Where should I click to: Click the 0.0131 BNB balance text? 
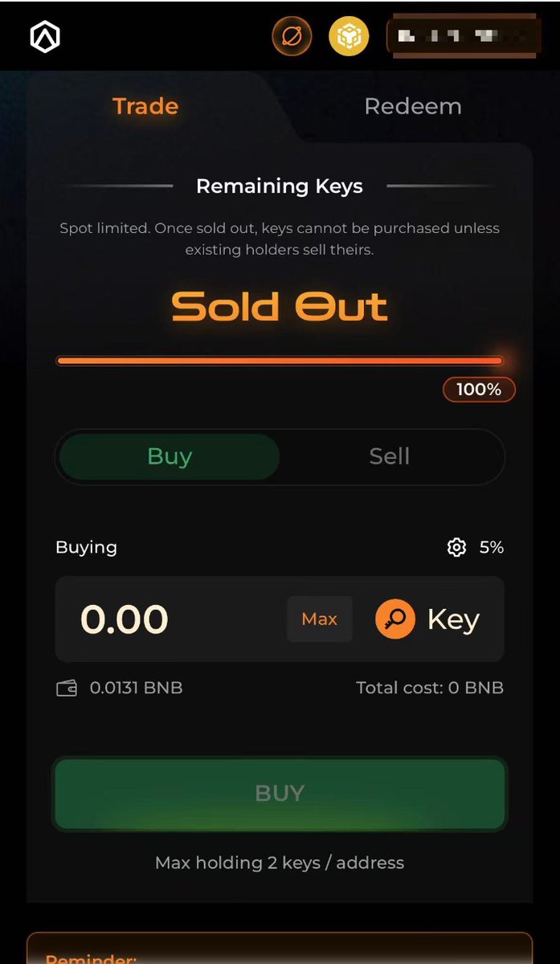coord(136,688)
